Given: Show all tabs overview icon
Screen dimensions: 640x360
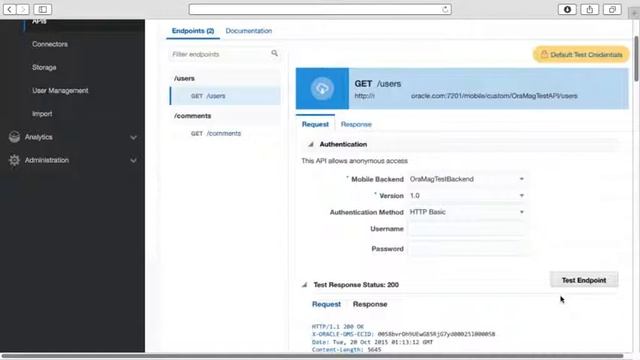Looking at the screenshot, I should point(612,9).
